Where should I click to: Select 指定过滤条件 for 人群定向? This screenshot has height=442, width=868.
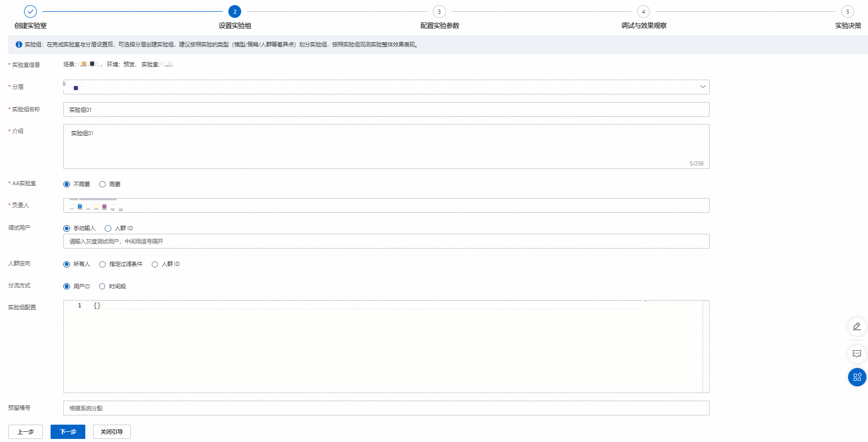click(102, 264)
